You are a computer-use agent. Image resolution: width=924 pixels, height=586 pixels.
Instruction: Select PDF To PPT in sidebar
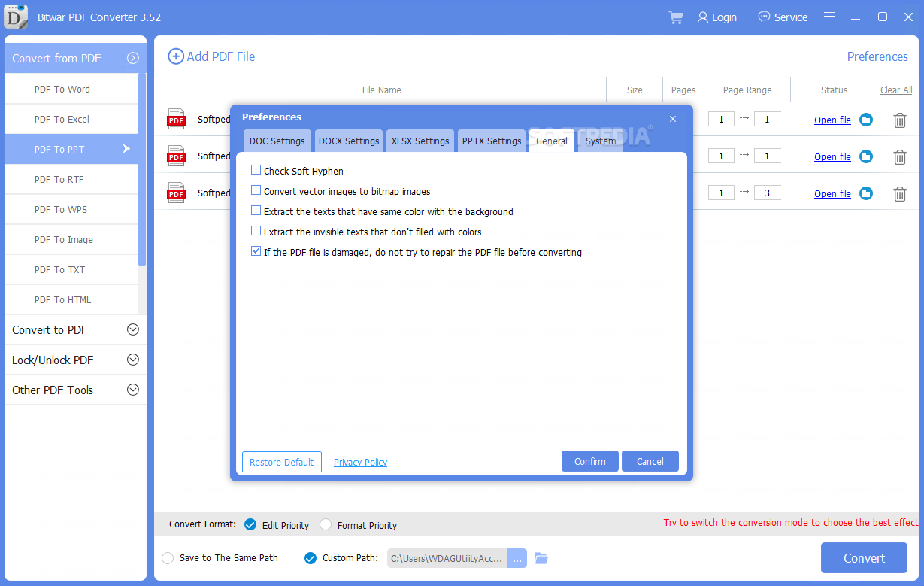[x=71, y=149]
